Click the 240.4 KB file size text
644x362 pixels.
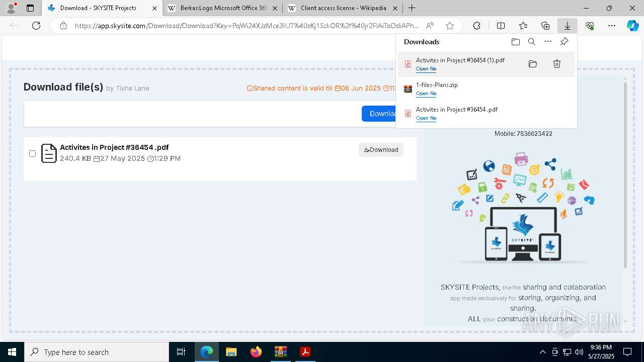(x=75, y=158)
